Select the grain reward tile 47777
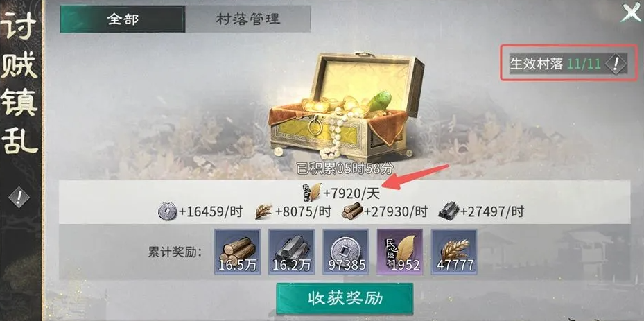Image resolution: width=644 pixels, height=321 pixels. tap(454, 252)
